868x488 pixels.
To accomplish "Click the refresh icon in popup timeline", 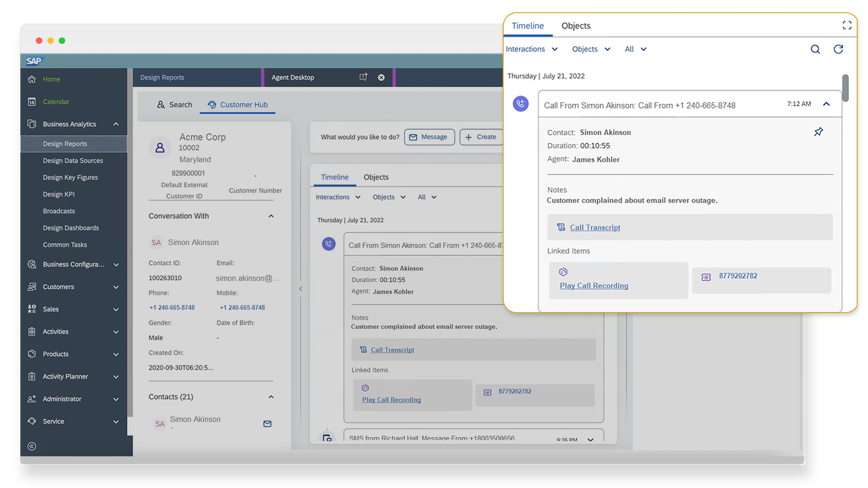I will coord(838,49).
